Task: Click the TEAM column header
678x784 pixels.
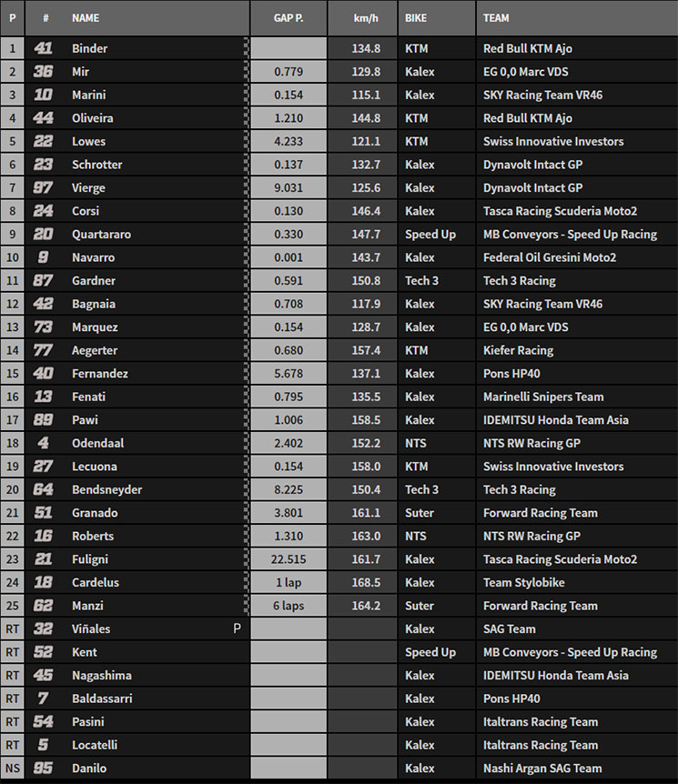Action: [496, 18]
